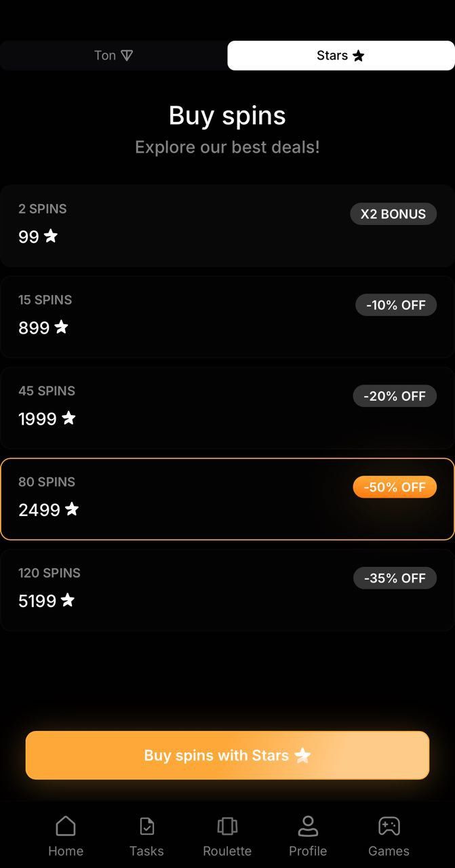Select the 2 SPINS offer card
This screenshot has height=868, width=455.
pos(227,225)
